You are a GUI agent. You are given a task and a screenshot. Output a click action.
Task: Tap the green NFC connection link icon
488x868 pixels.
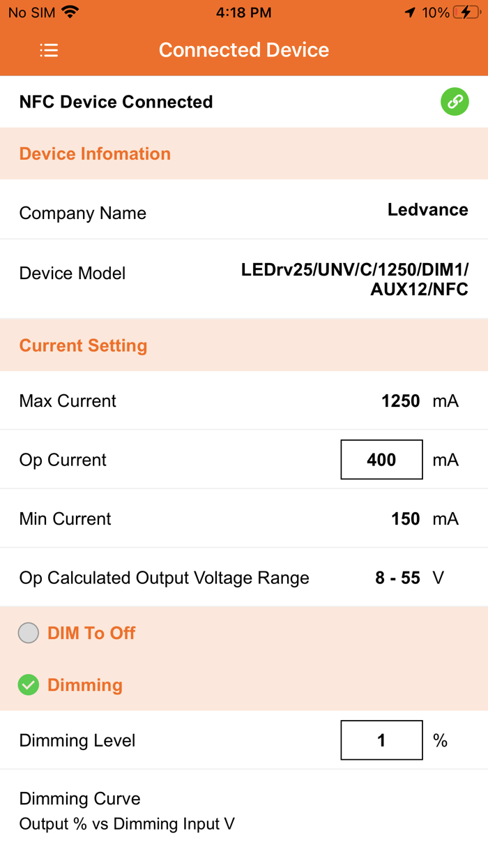(x=455, y=101)
